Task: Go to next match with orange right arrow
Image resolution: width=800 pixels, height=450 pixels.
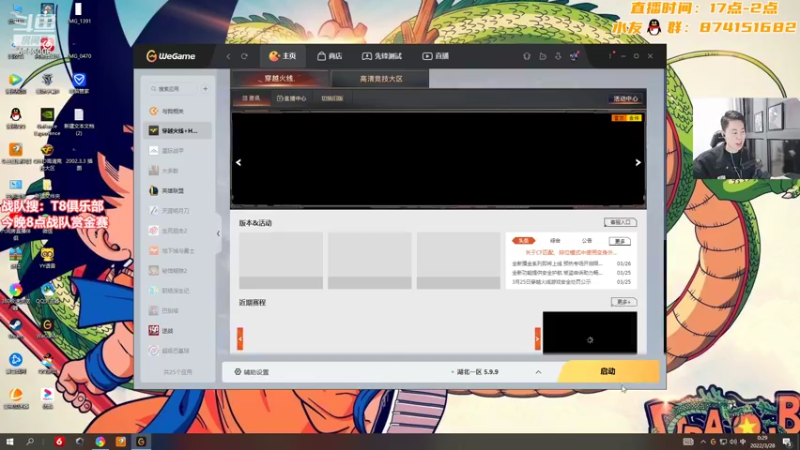Action: coord(537,339)
